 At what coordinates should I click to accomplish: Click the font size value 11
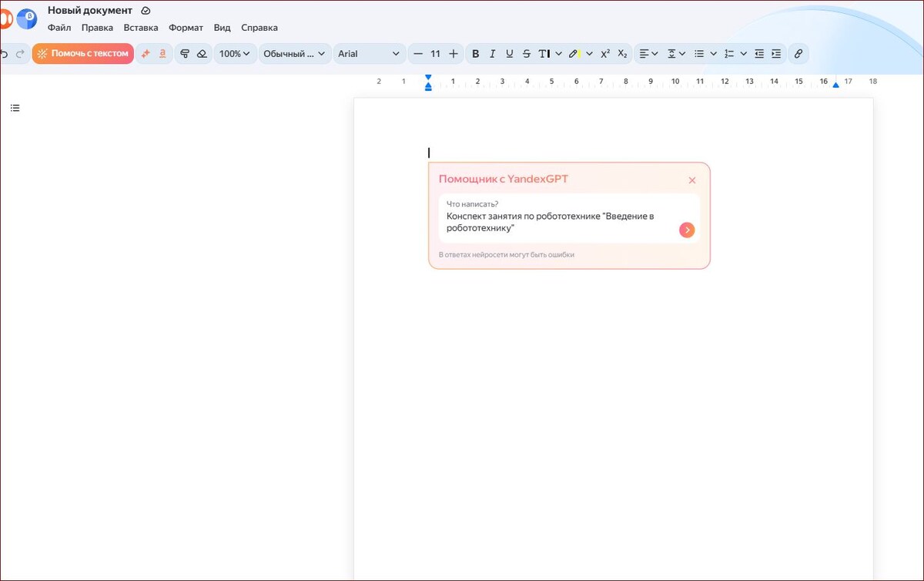point(435,54)
